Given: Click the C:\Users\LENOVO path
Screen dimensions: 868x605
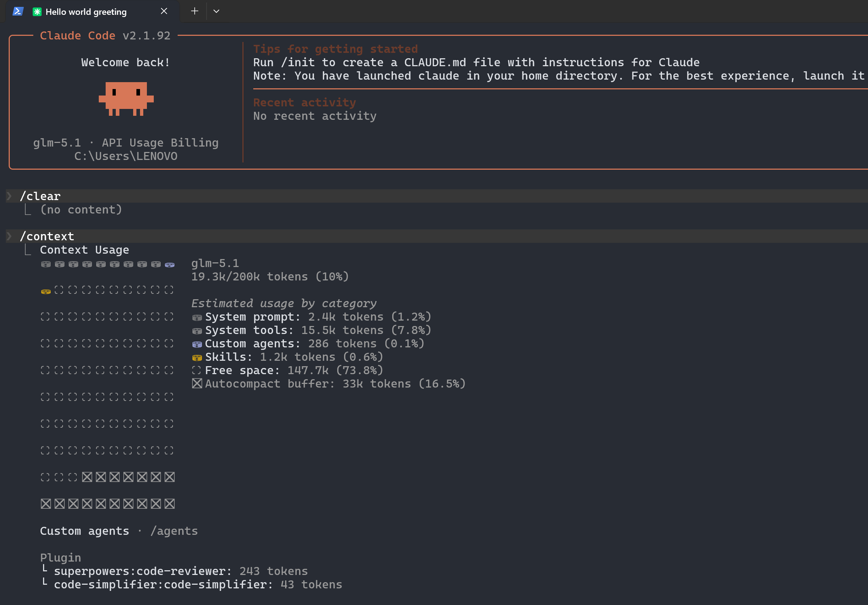Looking at the screenshot, I should coord(126,156).
